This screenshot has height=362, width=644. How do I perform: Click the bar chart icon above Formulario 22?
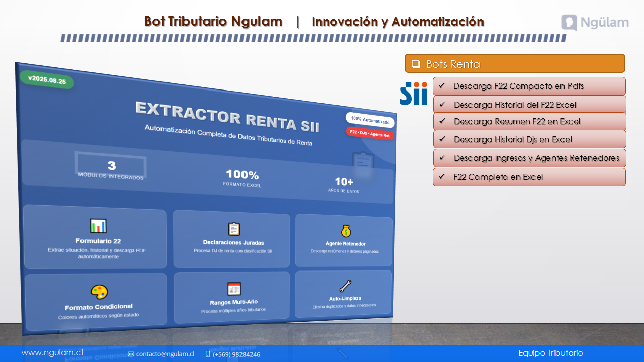tap(98, 226)
